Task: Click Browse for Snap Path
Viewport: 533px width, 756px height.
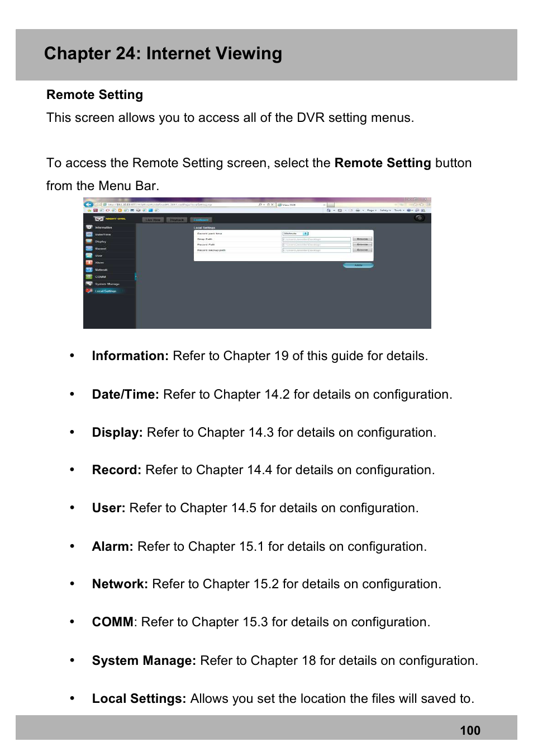Action: pos(363,239)
